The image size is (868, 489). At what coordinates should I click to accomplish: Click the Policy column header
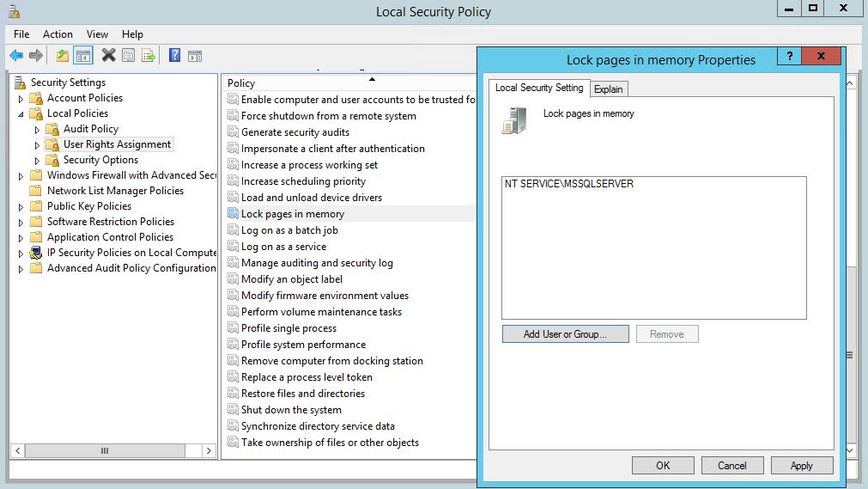pos(349,83)
